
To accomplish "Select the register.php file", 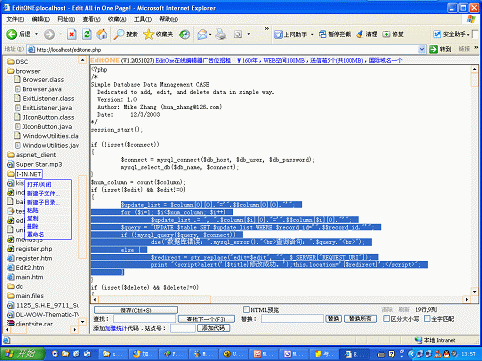I will pyautogui.click(x=34, y=249).
